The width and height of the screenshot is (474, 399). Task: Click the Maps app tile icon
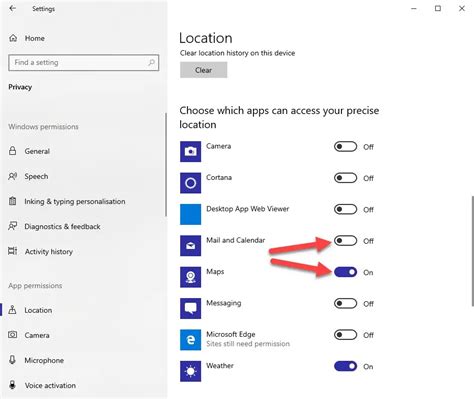click(190, 277)
